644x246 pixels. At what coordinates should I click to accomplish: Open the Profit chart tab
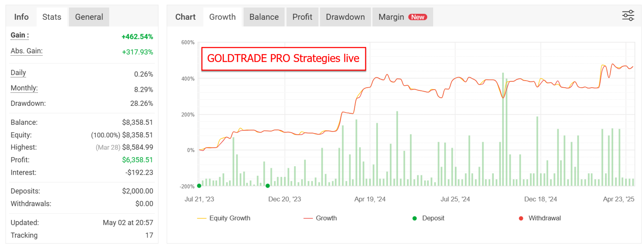click(x=302, y=17)
